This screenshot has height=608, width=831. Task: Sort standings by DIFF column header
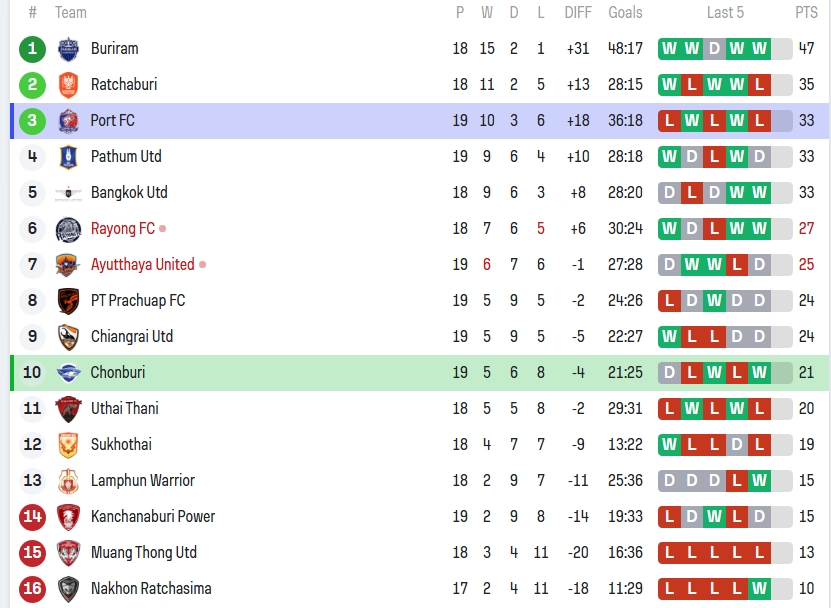coord(578,12)
